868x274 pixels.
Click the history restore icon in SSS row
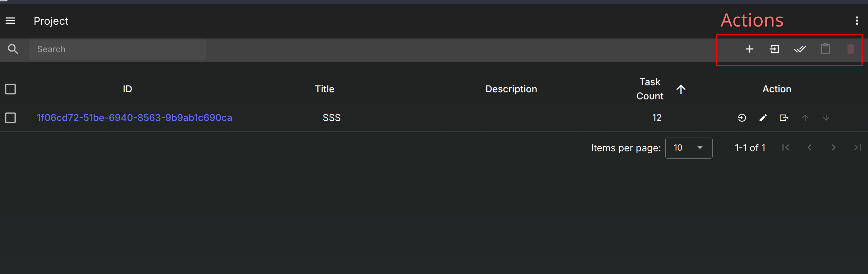point(742,118)
